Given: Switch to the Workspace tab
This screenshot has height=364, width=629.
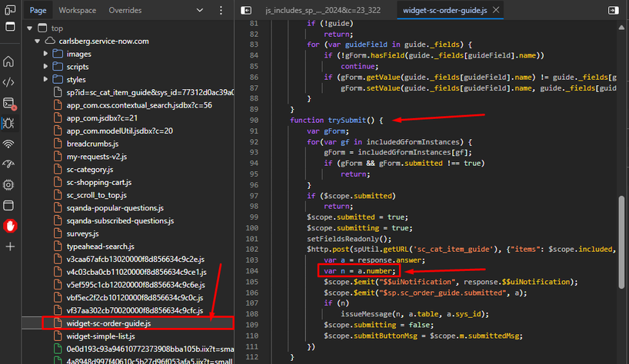Looking at the screenshot, I should pyautogui.click(x=78, y=10).
